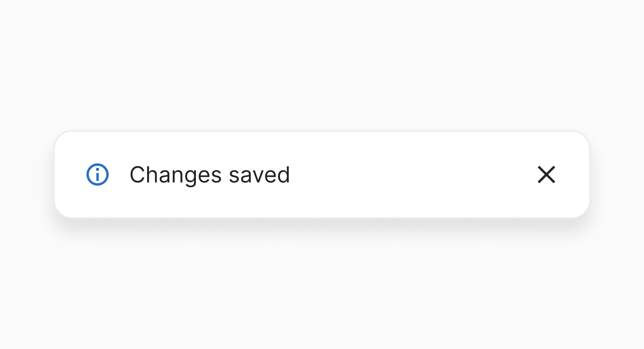Click the "Changes saved" message text
This screenshot has height=349, width=644.
pos(210,175)
